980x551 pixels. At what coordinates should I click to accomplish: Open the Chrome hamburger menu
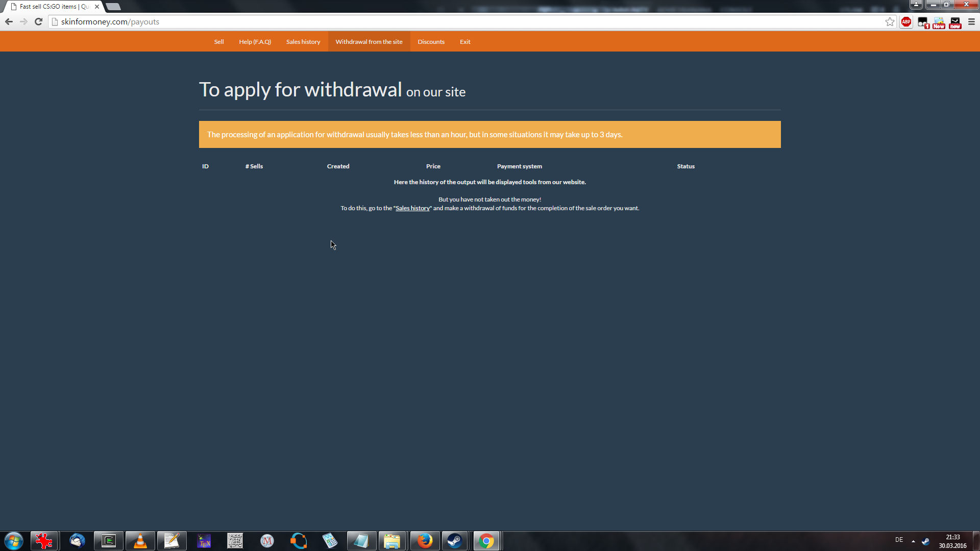pos(971,22)
